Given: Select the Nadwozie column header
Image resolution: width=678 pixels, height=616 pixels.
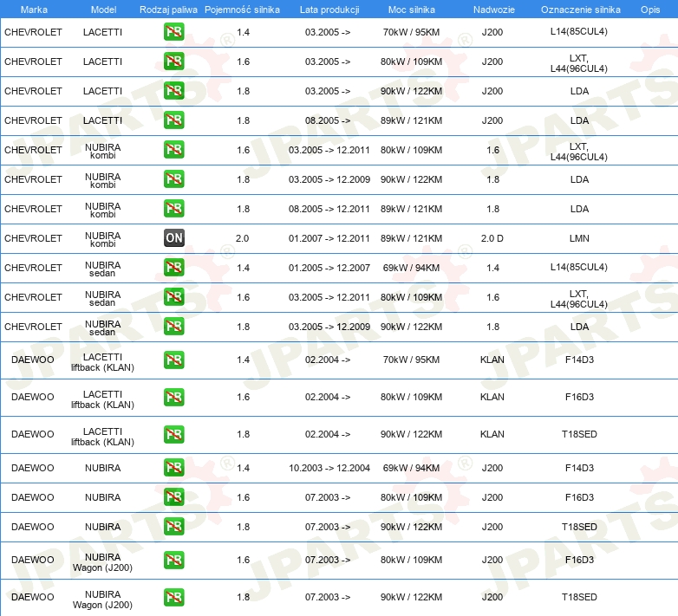Looking at the screenshot, I should click(494, 10).
